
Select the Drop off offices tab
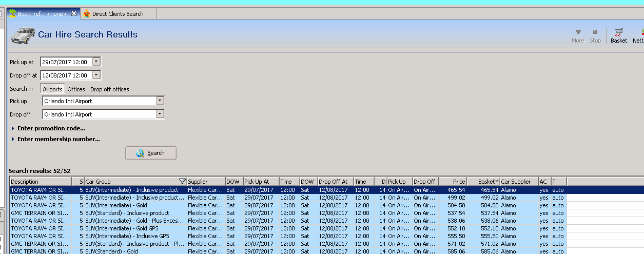click(110, 89)
